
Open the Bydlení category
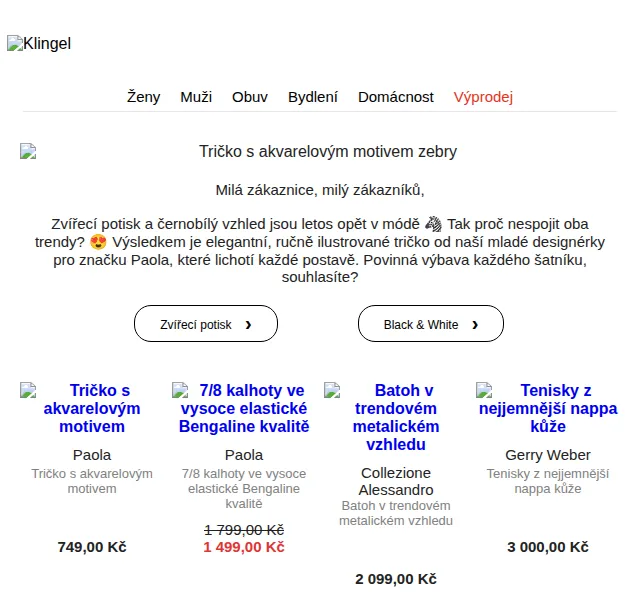(313, 97)
